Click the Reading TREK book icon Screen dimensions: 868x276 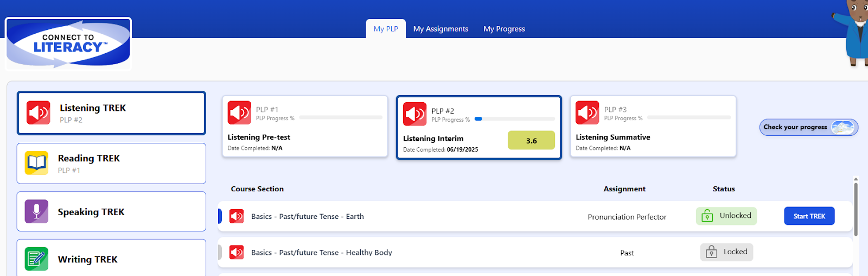pos(36,163)
